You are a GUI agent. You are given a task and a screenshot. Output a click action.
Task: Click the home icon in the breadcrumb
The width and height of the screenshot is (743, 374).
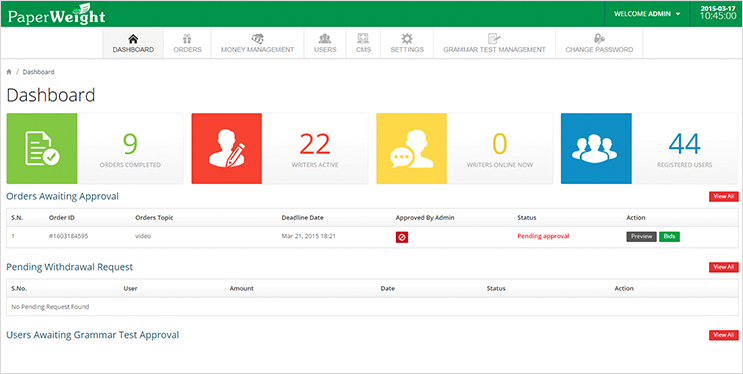(9, 72)
